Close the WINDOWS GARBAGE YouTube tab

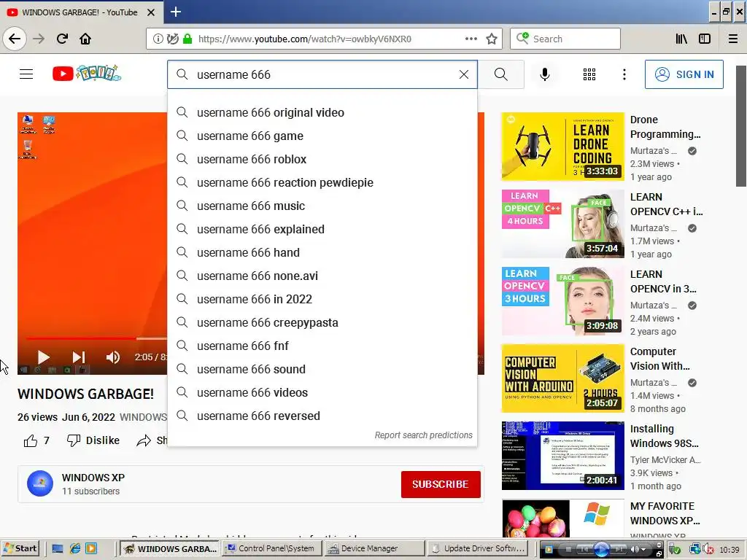[x=150, y=12]
